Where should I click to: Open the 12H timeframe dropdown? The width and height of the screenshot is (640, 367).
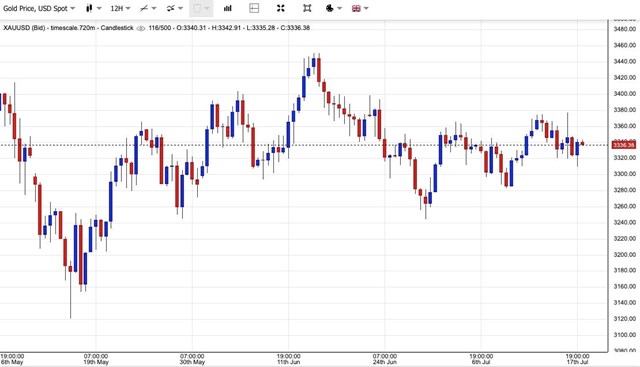[120, 8]
